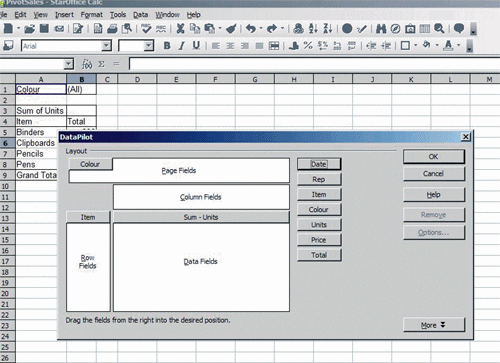Open a file with the folder icon
The height and width of the screenshot is (363, 500).
click(x=29, y=29)
